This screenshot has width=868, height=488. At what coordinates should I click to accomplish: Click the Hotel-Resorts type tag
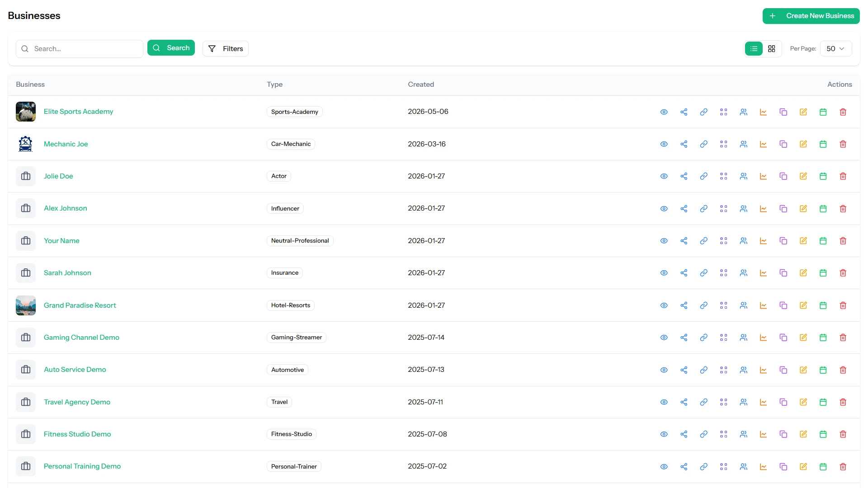[x=290, y=305]
